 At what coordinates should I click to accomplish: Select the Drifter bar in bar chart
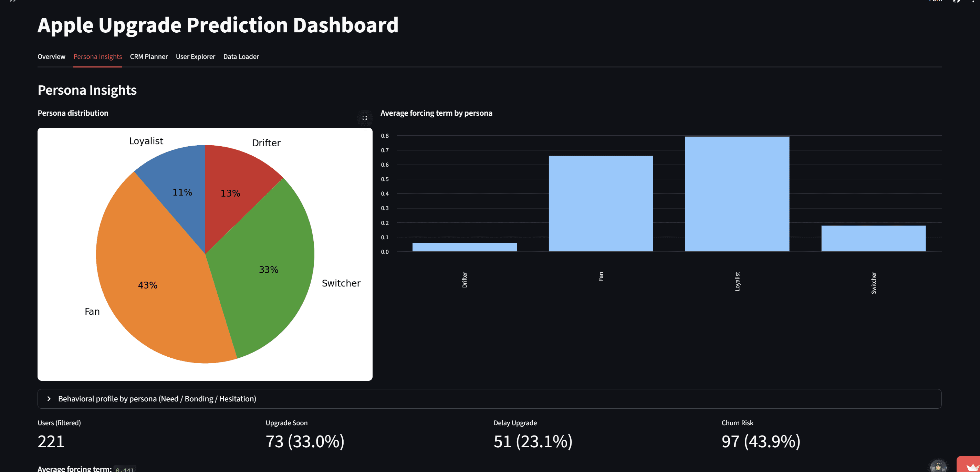coord(465,247)
